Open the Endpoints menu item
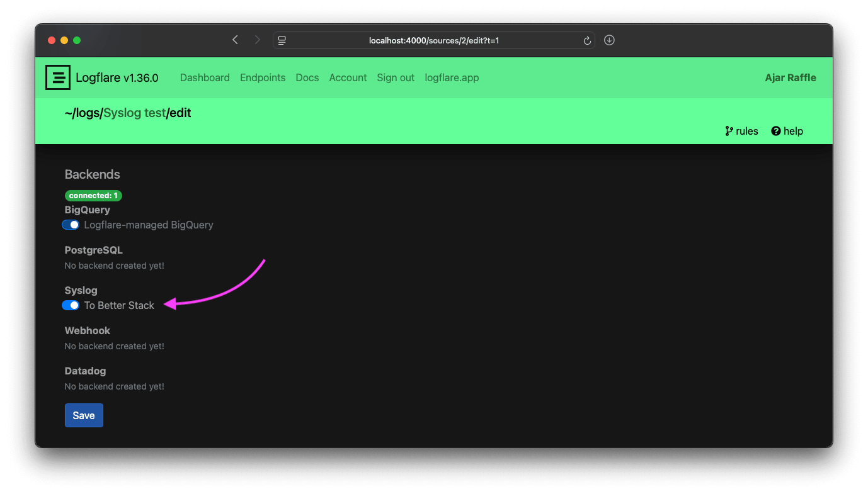Screen dimensions: 868x494 (263, 77)
